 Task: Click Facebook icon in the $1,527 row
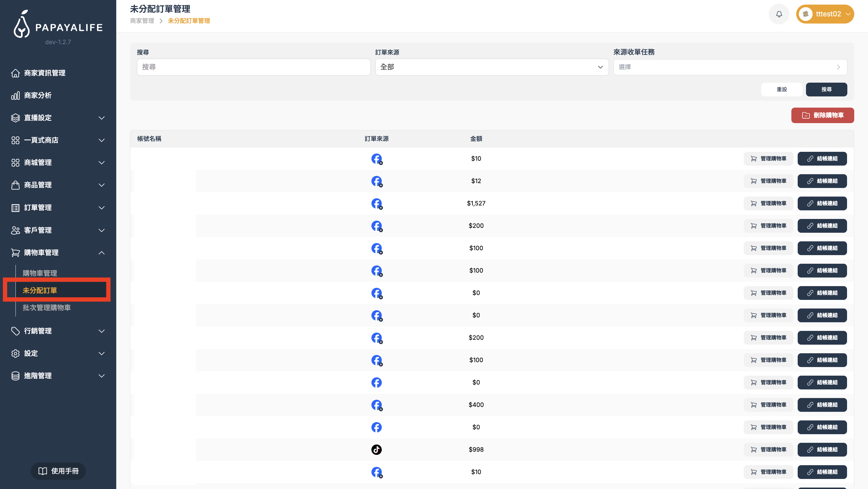click(x=376, y=203)
